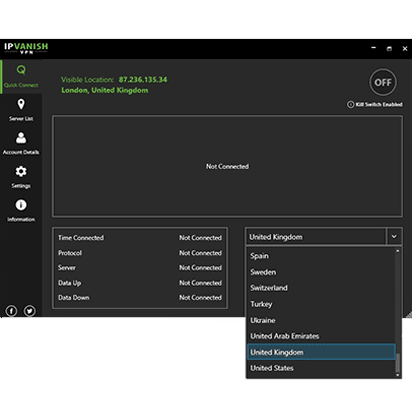The height and width of the screenshot is (416, 412).
Task: Click the scroll up arrow of the country list
Action: (397, 251)
